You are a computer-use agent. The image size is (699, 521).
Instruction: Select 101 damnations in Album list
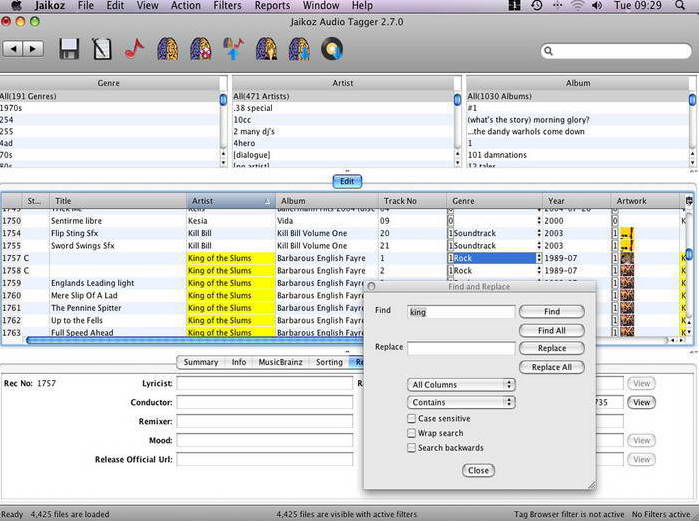[x=577, y=155]
